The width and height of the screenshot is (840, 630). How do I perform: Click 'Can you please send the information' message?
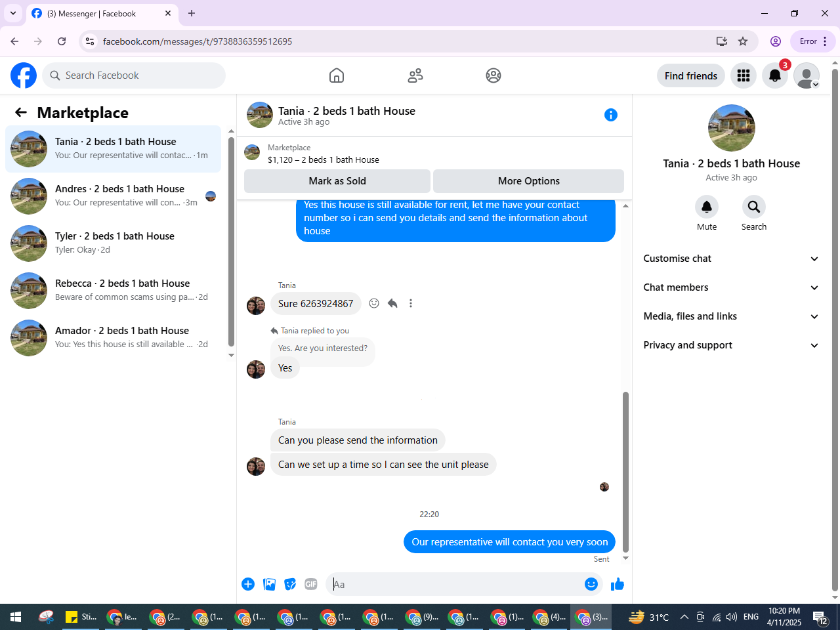pyautogui.click(x=358, y=440)
